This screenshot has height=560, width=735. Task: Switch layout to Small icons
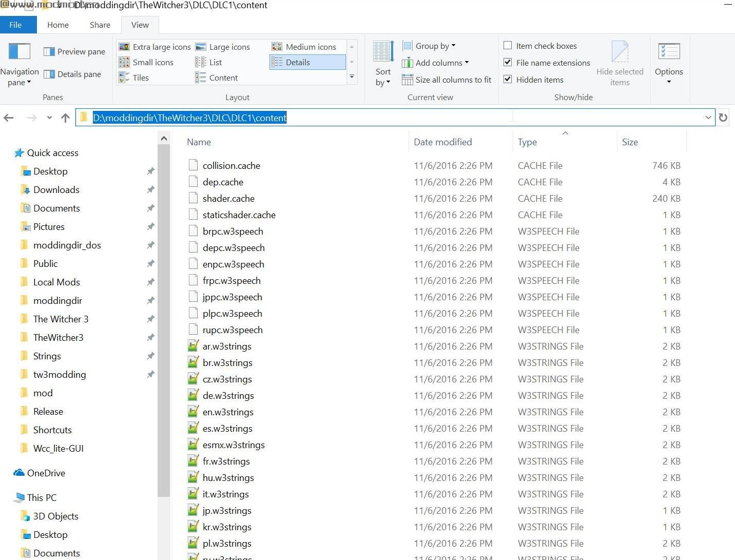coord(146,62)
